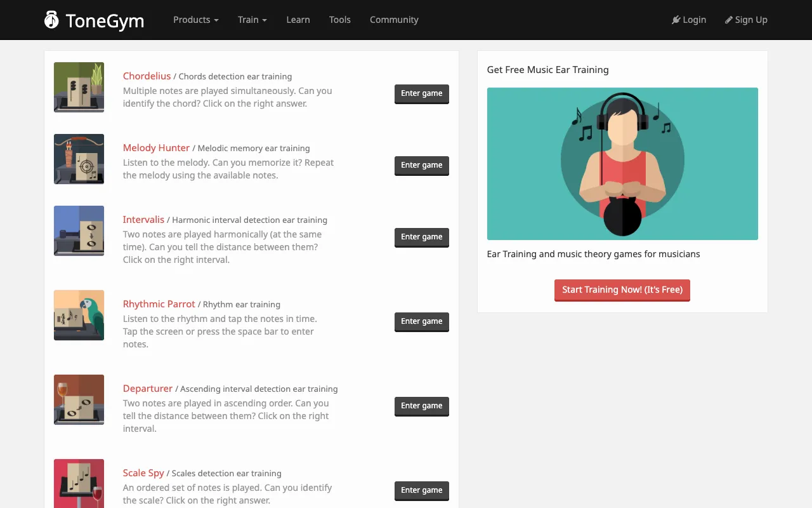The width and height of the screenshot is (812, 508).
Task: Open the Melody Hunter title link
Action: [156, 148]
